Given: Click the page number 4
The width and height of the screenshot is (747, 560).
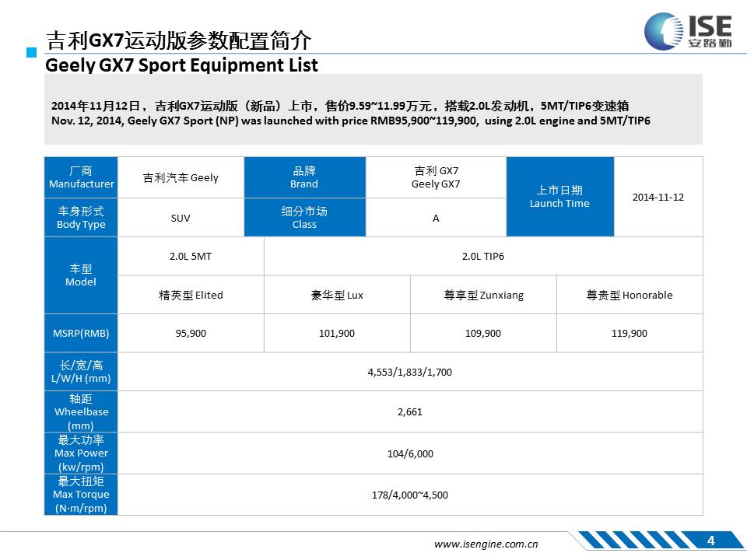Looking at the screenshot, I should 710,541.
